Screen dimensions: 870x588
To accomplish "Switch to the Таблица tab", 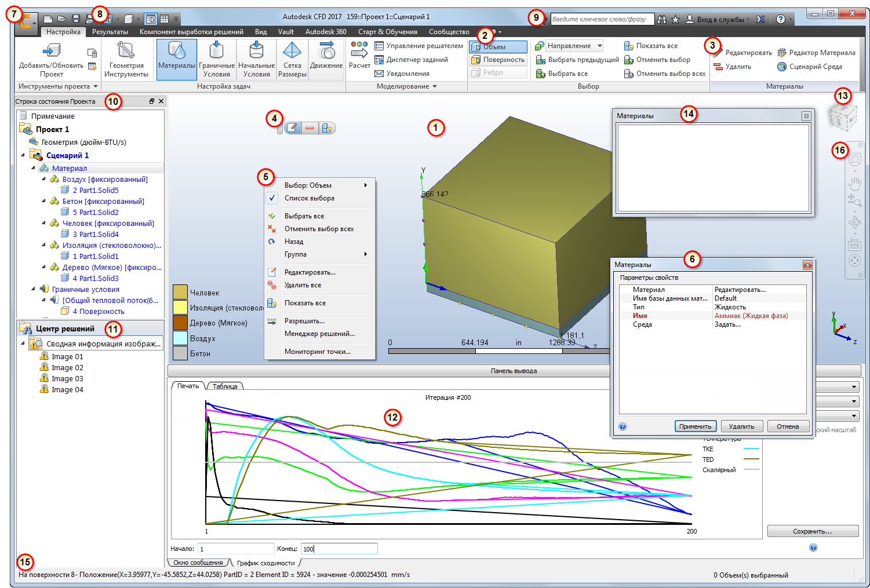I will tap(225, 386).
